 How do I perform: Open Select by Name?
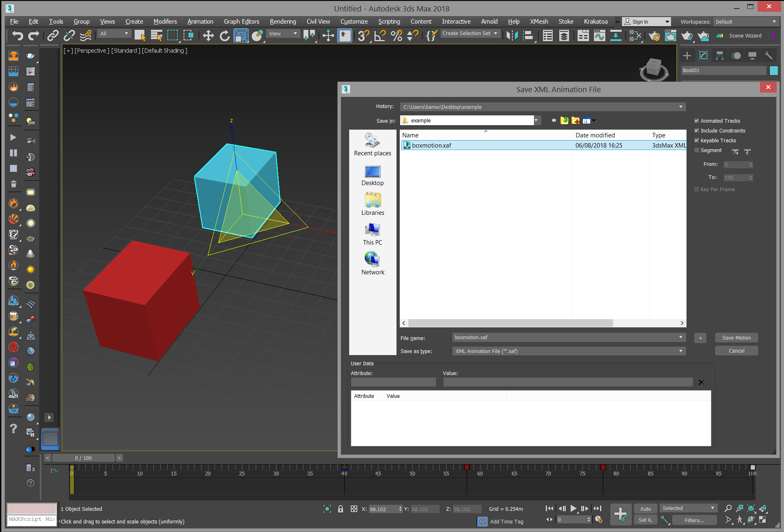(x=156, y=35)
